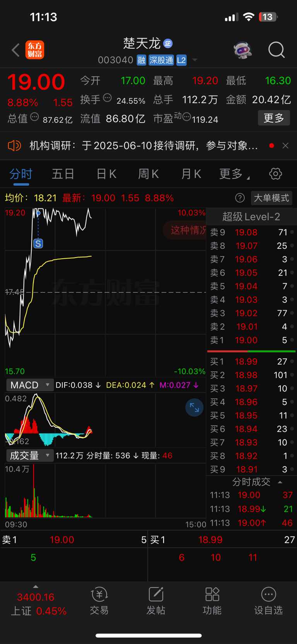Switch to the 周K tab

(x=148, y=174)
